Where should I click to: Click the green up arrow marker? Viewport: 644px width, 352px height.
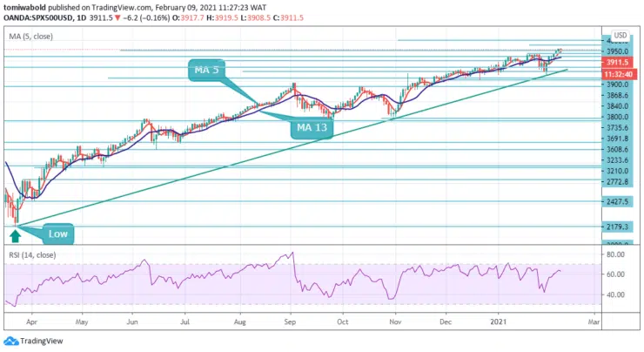click(15, 233)
